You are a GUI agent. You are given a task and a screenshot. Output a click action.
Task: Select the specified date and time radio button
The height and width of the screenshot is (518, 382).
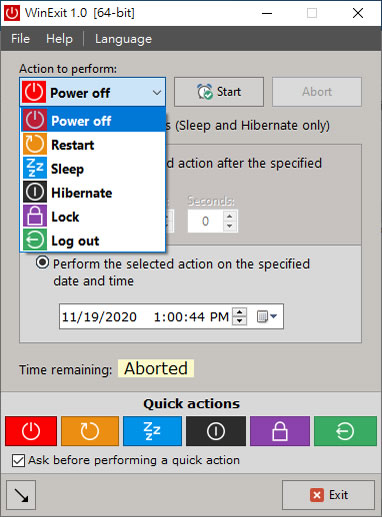[42, 263]
